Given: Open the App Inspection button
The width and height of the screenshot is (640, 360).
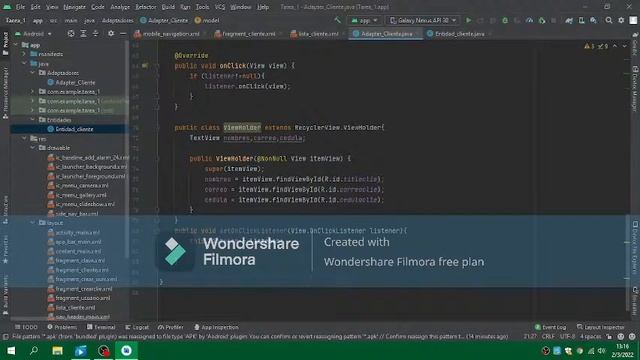Looking at the screenshot, I should click(x=216, y=327).
